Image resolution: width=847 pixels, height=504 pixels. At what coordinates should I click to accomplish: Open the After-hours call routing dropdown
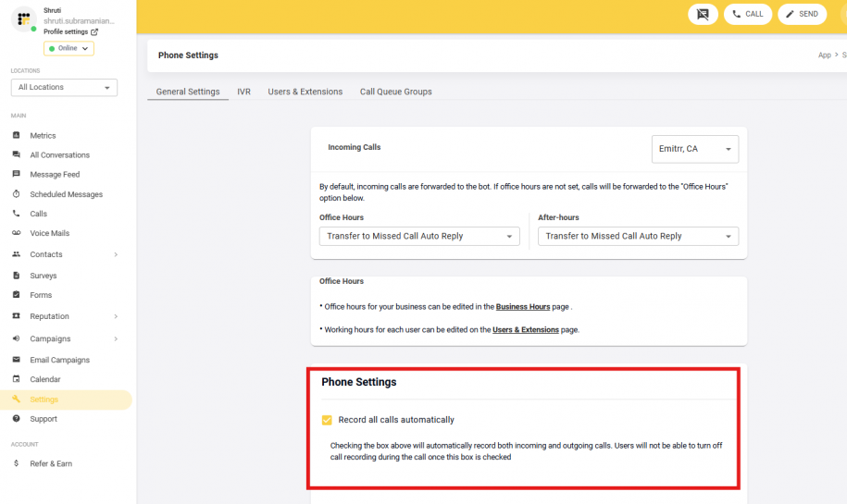click(x=638, y=237)
